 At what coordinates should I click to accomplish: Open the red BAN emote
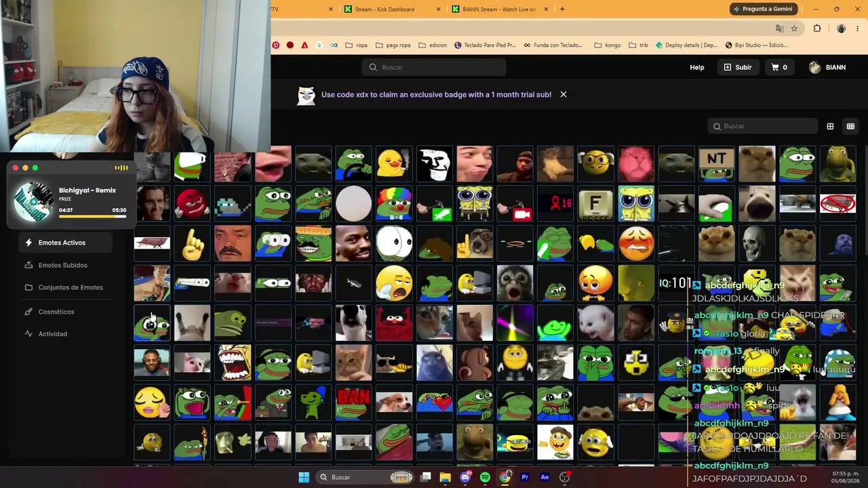pyautogui.click(x=354, y=403)
